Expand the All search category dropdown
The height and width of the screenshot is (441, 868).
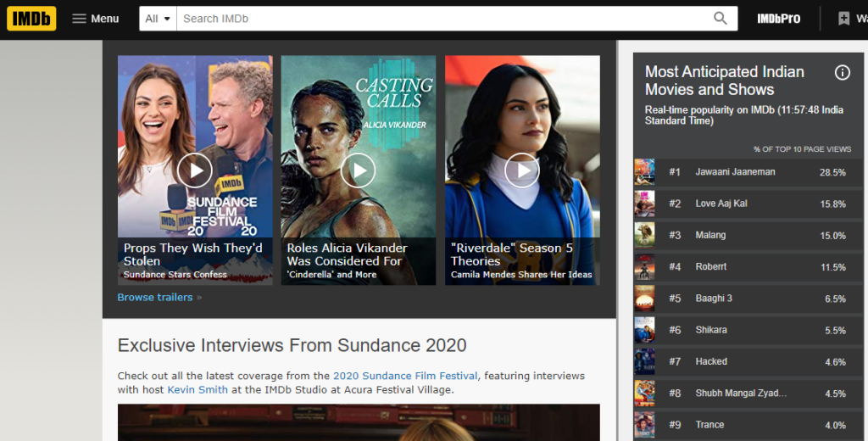point(158,19)
